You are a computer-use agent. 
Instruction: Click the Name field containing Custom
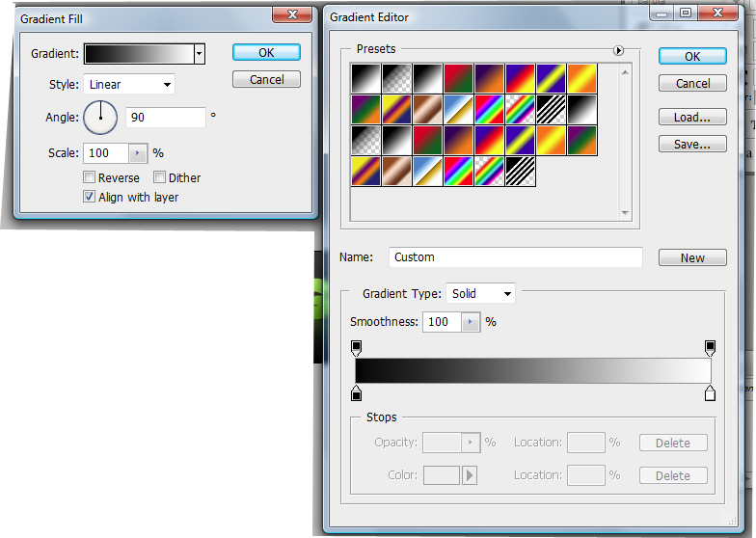(x=516, y=257)
